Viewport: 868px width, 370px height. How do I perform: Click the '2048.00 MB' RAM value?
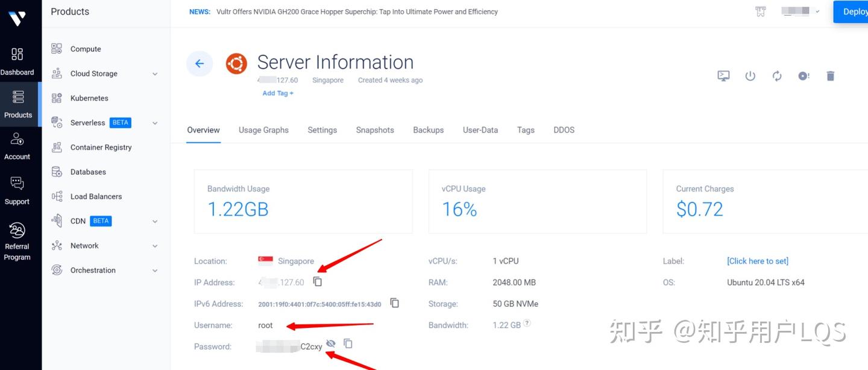click(514, 282)
